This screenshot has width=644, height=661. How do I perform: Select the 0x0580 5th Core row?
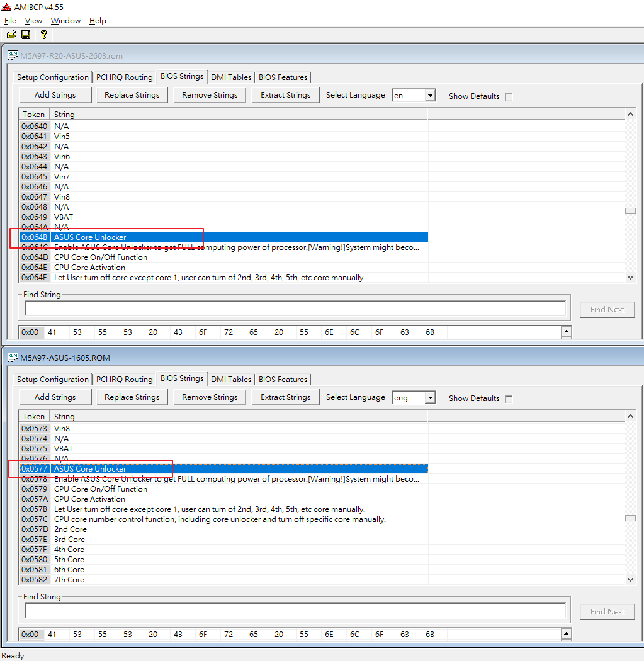click(x=224, y=560)
